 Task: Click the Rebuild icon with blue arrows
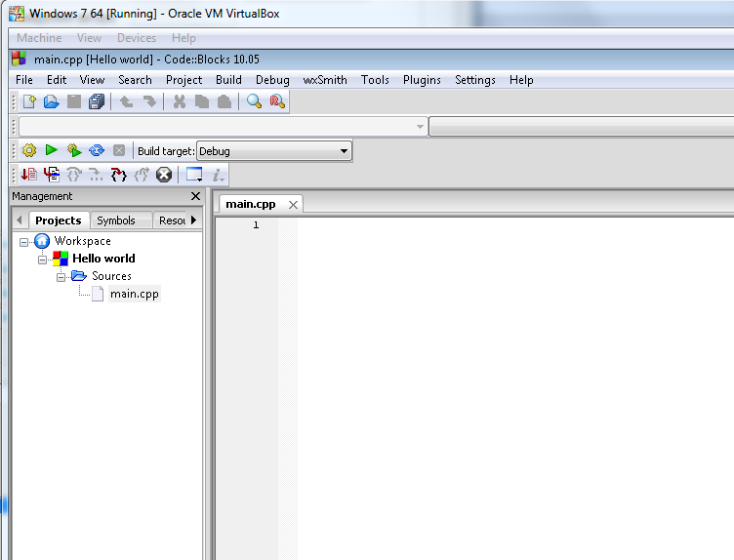tap(97, 150)
